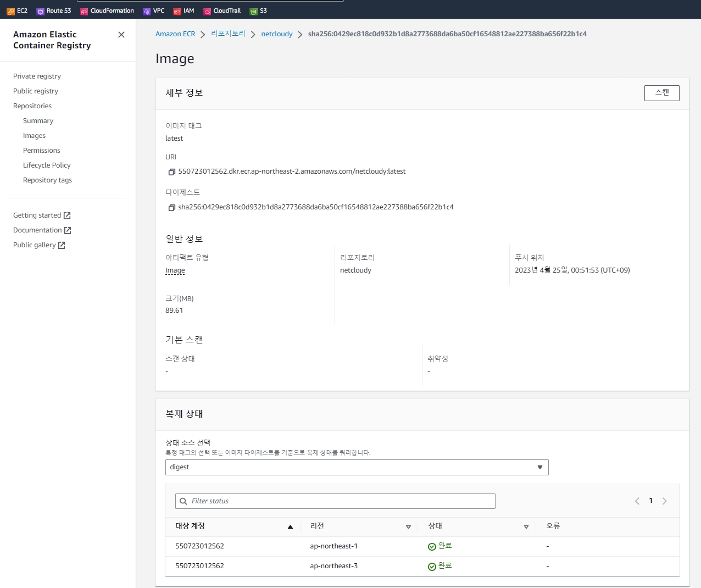Click the 스캔 button
This screenshot has height=588, width=701.
[662, 93]
